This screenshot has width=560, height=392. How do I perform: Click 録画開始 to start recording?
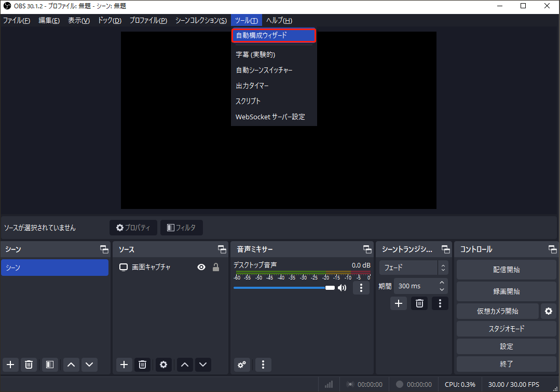[507, 291]
